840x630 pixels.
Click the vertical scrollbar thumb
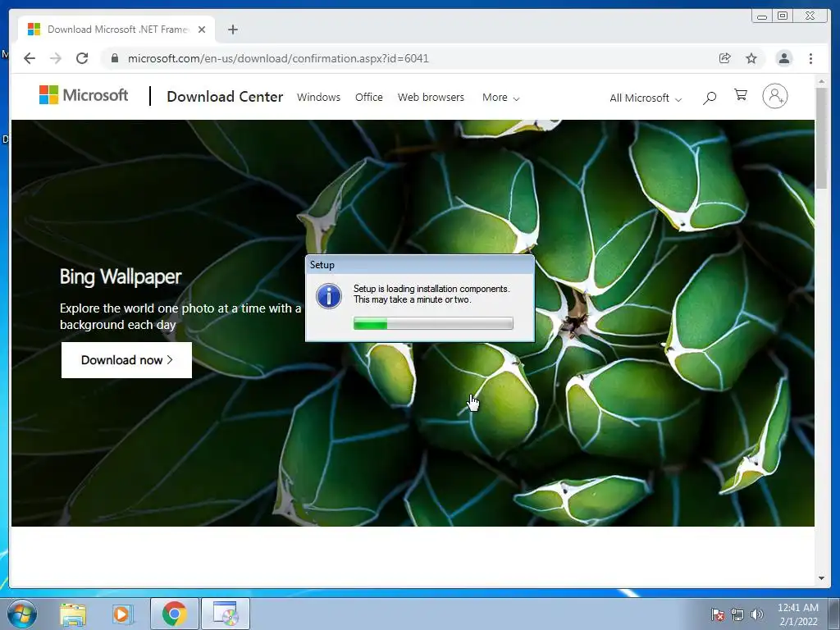pos(821,138)
